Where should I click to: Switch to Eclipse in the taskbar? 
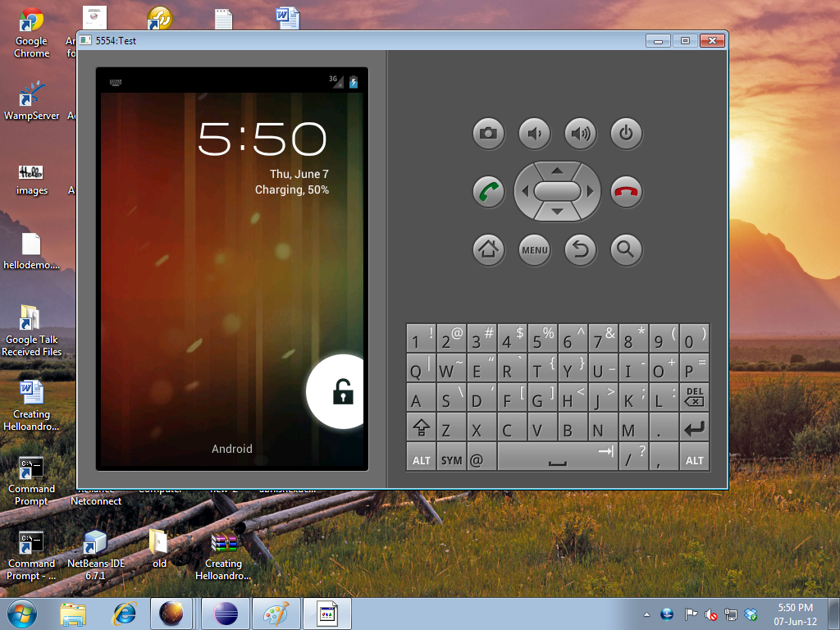(x=226, y=614)
